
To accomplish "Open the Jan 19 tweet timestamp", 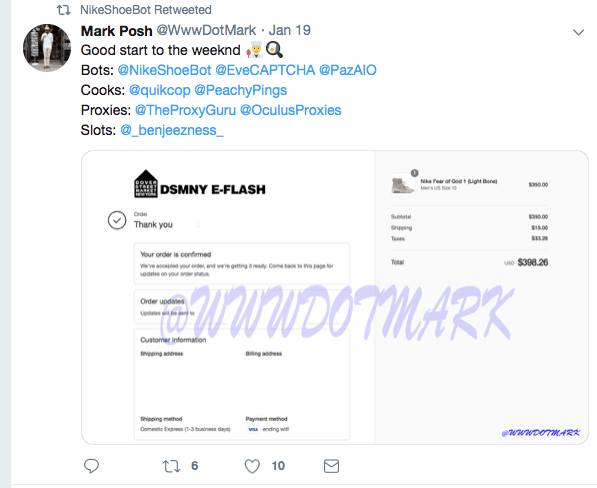I will tap(290, 30).
